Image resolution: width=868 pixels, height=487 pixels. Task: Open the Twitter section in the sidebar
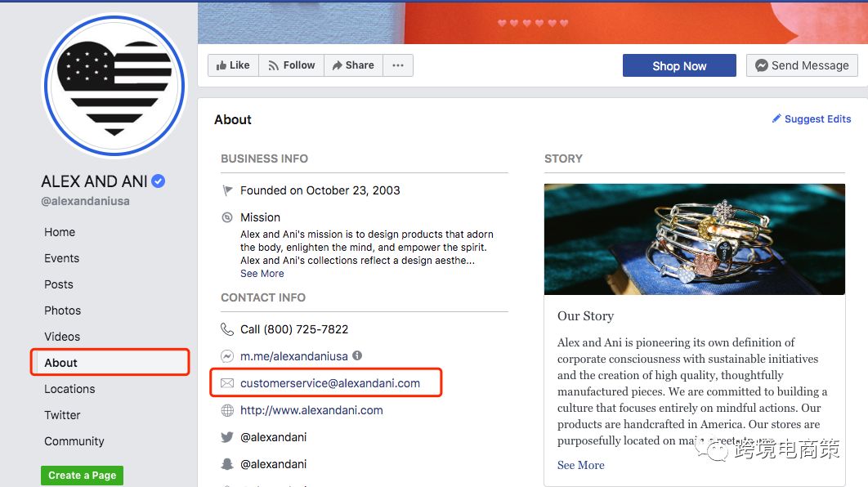[62, 415]
